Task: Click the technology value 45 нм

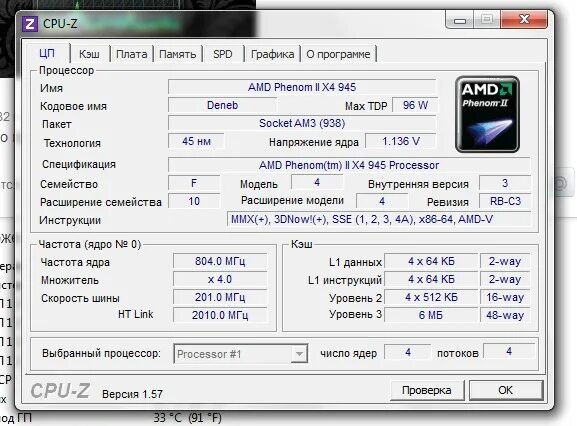Action: [196, 141]
